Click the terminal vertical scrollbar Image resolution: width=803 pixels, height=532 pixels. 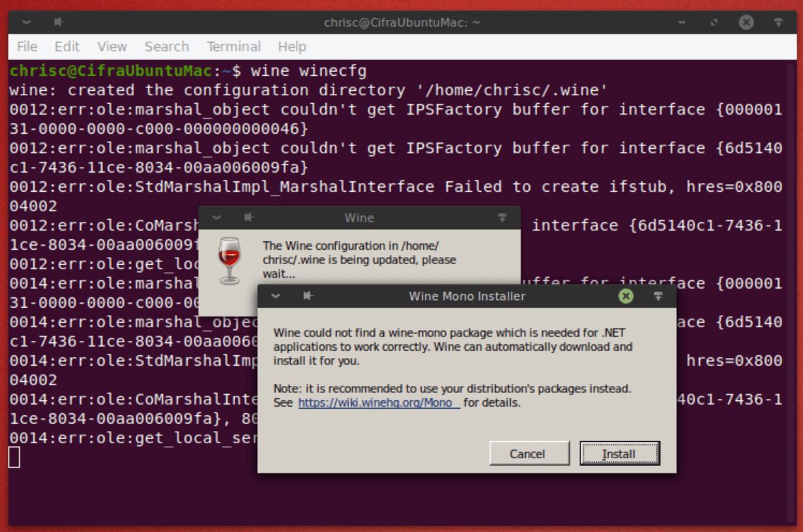pyautogui.click(x=792, y=292)
